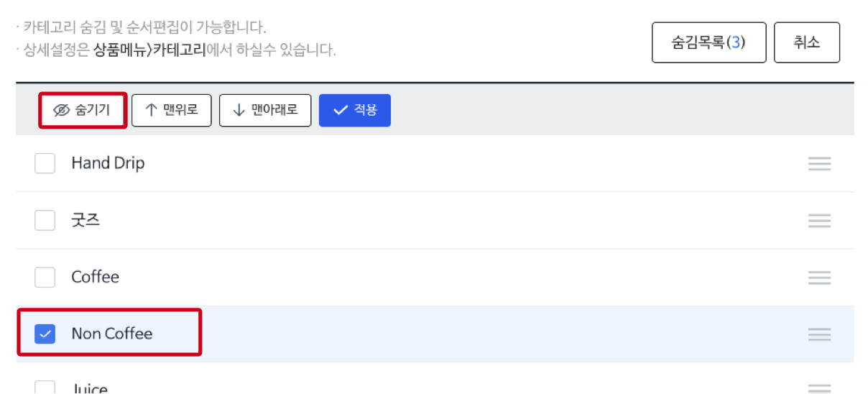The image size is (868, 394).
Task: Select the Hand Drip category label
Action: click(108, 163)
